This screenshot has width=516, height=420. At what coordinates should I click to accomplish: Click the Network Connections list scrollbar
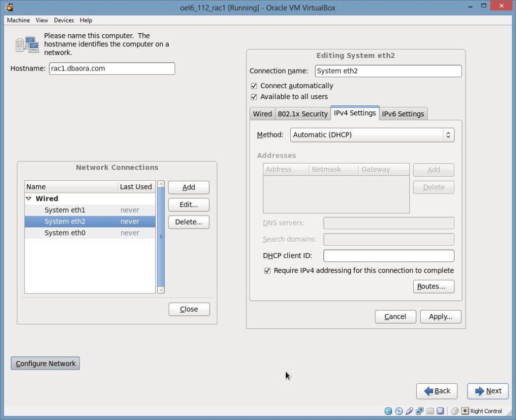[161, 237]
